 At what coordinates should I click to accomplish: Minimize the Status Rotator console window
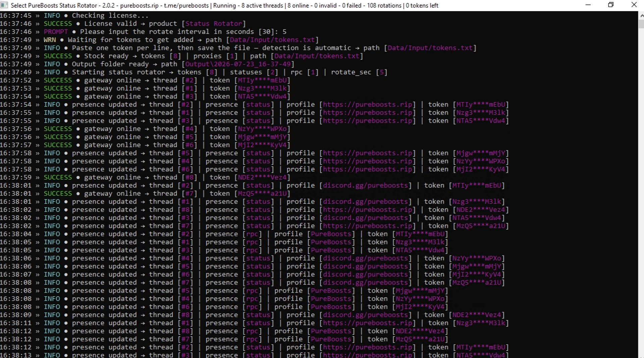point(588,5)
